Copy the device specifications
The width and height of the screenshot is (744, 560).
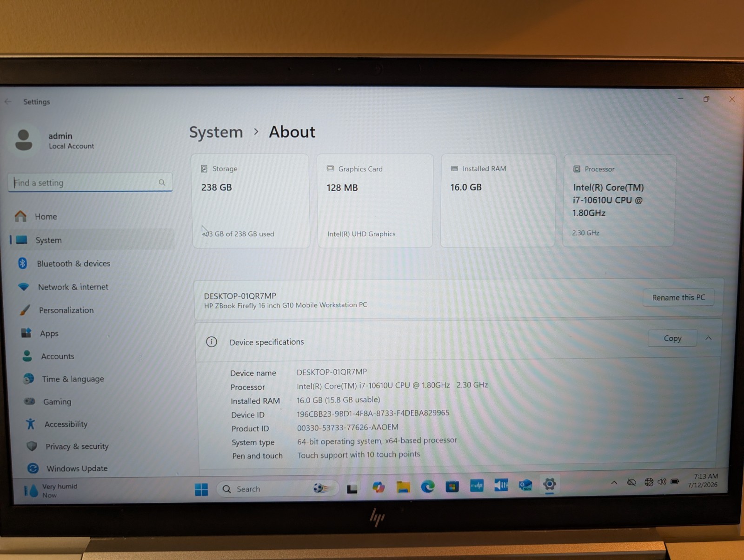coord(672,338)
